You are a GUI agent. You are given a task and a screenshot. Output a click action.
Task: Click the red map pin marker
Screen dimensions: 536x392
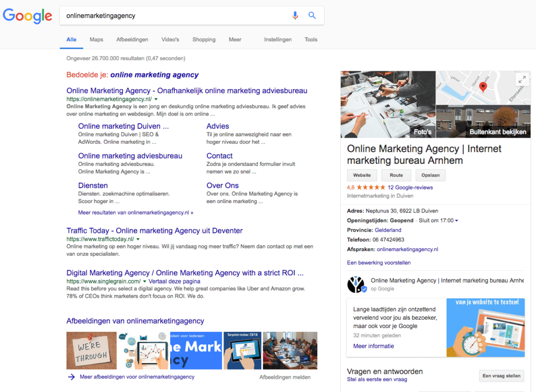[484, 87]
